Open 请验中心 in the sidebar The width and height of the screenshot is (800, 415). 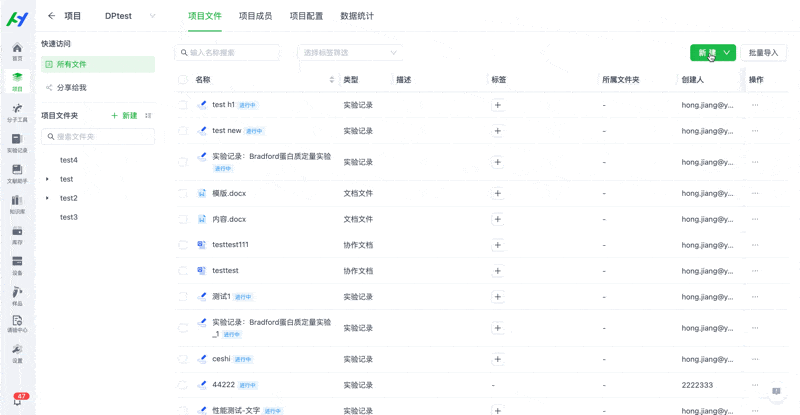tap(17, 324)
